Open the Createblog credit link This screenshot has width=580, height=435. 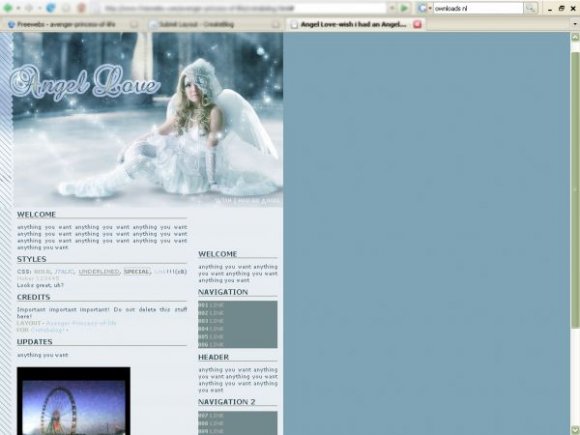coord(48,330)
